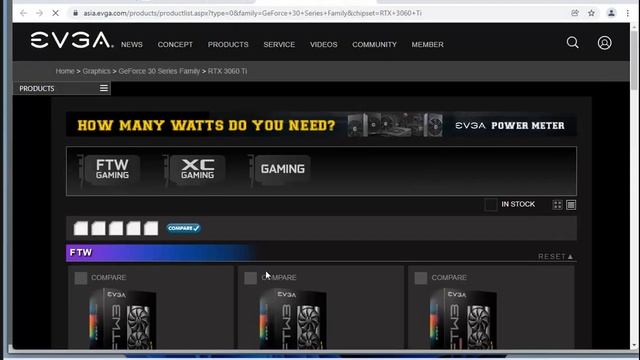
Task: Go to Home breadcrumb link
Action: pyautogui.click(x=65, y=71)
